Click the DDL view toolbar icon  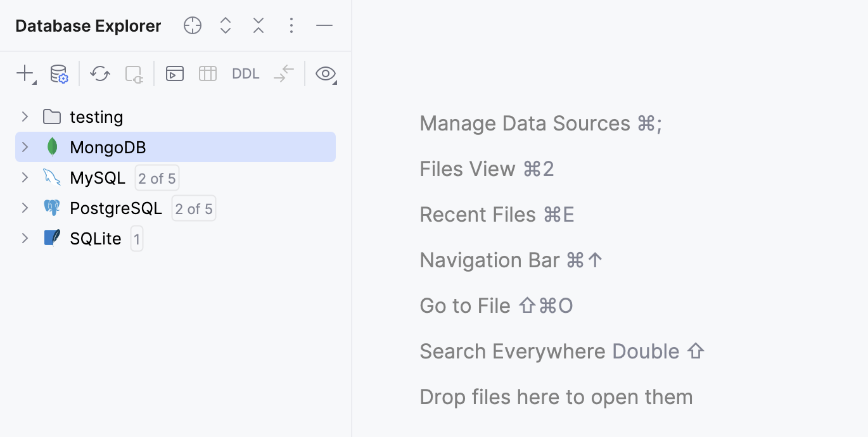pyautogui.click(x=245, y=73)
